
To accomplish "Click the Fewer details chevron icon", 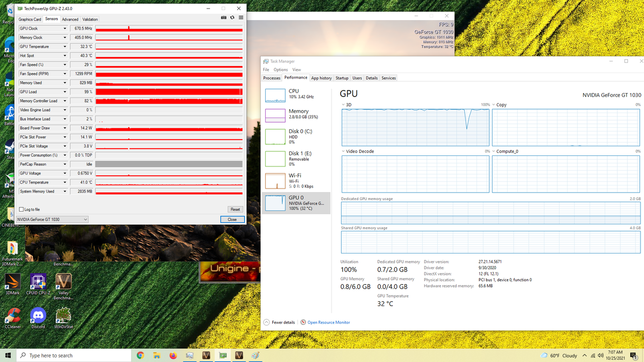I will 266,322.
